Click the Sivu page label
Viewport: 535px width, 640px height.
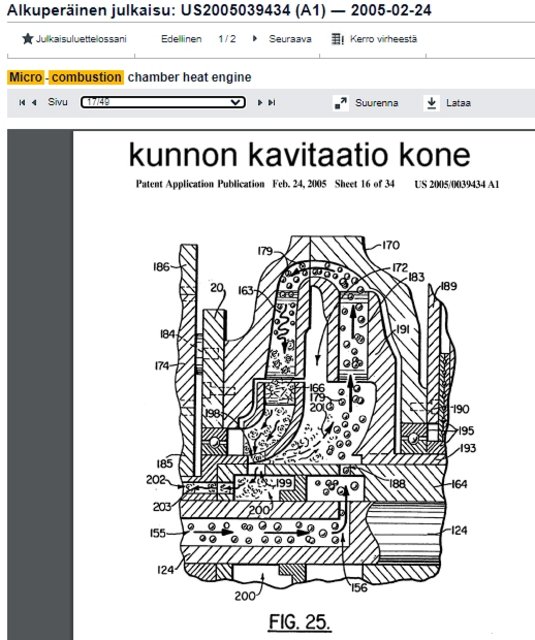(58, 102)
